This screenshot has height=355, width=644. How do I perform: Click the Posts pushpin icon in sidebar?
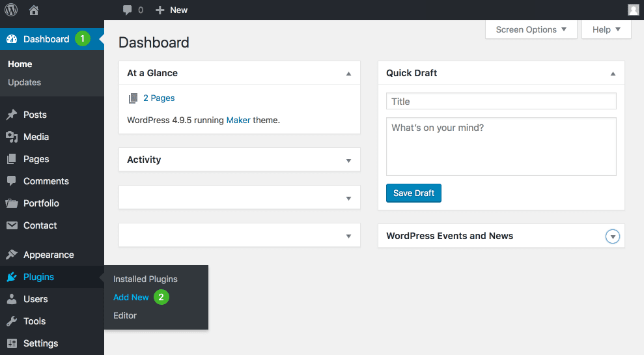pyautogui.click(x=12, y=115)
